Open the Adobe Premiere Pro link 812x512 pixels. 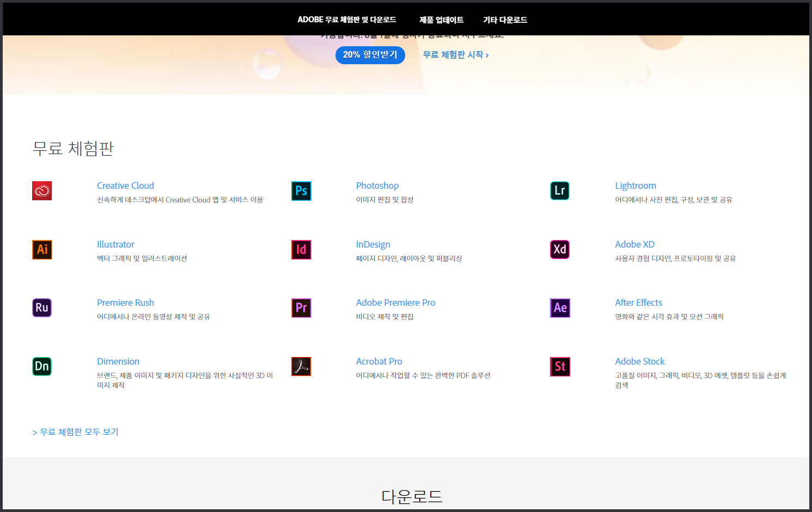(396, 303)
